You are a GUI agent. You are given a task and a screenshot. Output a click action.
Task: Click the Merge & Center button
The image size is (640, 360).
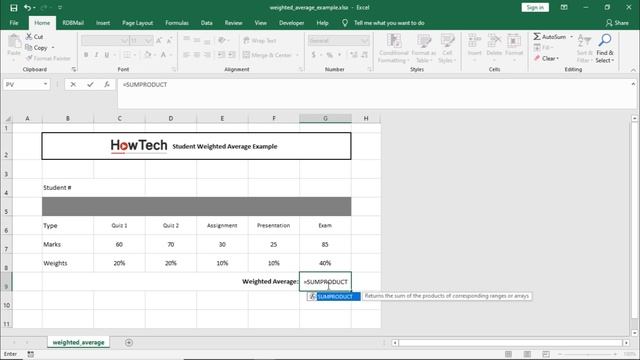click(267, 55)
